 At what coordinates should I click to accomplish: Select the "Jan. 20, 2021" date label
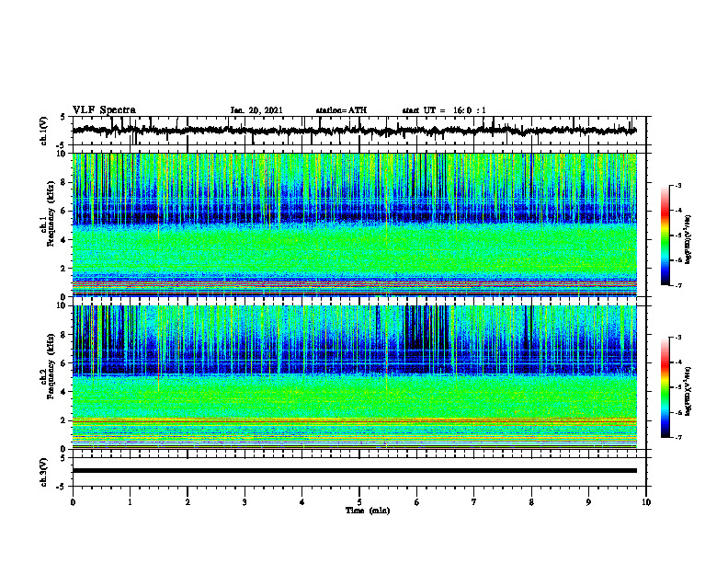256,110
